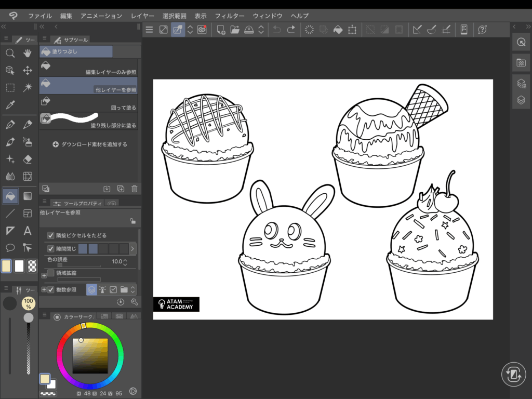532x399 pixels.
Task: Select the Zoom magnifier tool
Action: tap(10, 53)
